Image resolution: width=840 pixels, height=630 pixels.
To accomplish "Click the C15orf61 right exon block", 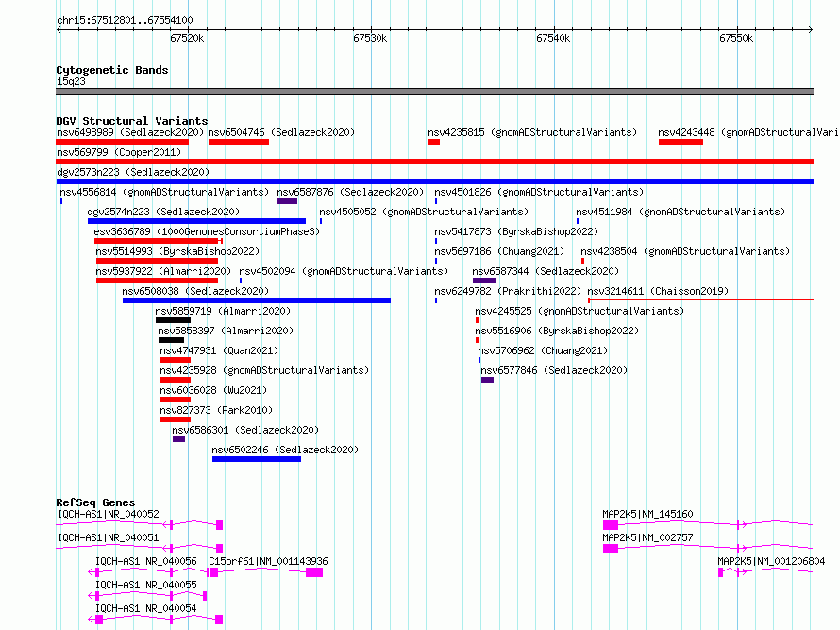I will pyautogui.click(x=314, y=572).
